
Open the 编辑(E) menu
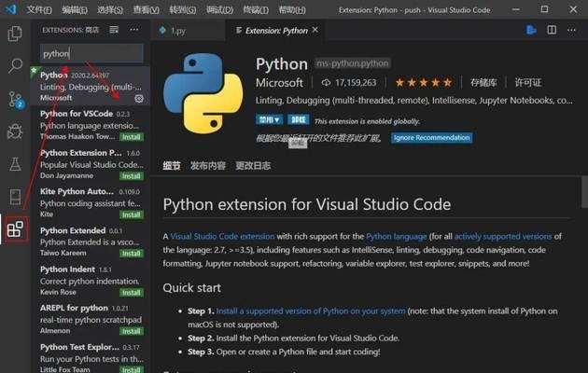coord(75,9)
